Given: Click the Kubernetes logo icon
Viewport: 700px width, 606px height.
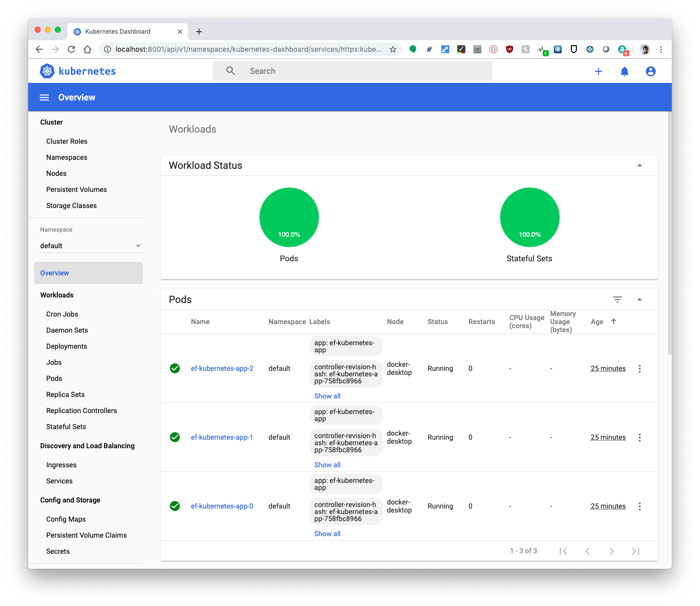Looking at the screenshot, I should pos(47,71).
